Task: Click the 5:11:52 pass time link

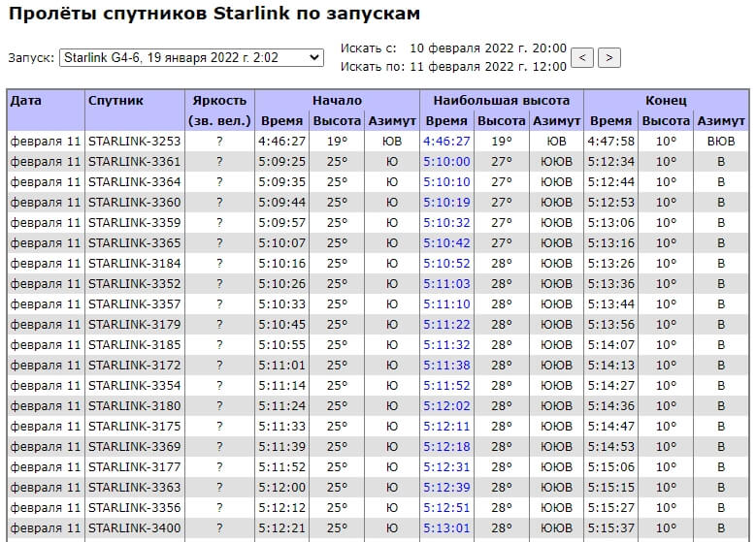Action: tap(446, 385)
